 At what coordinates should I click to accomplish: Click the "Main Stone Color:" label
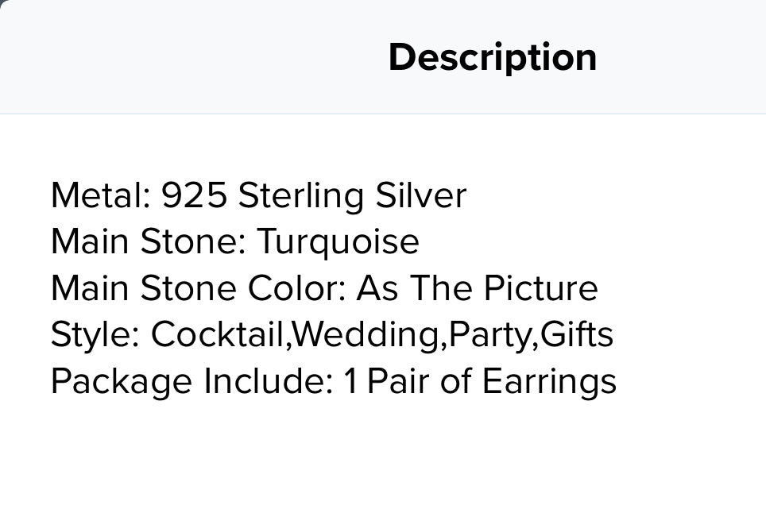click(x=199, y=288)
